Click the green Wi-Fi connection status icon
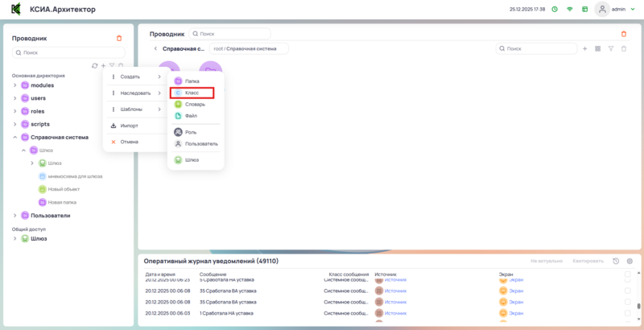 click(x=570, y=9)
